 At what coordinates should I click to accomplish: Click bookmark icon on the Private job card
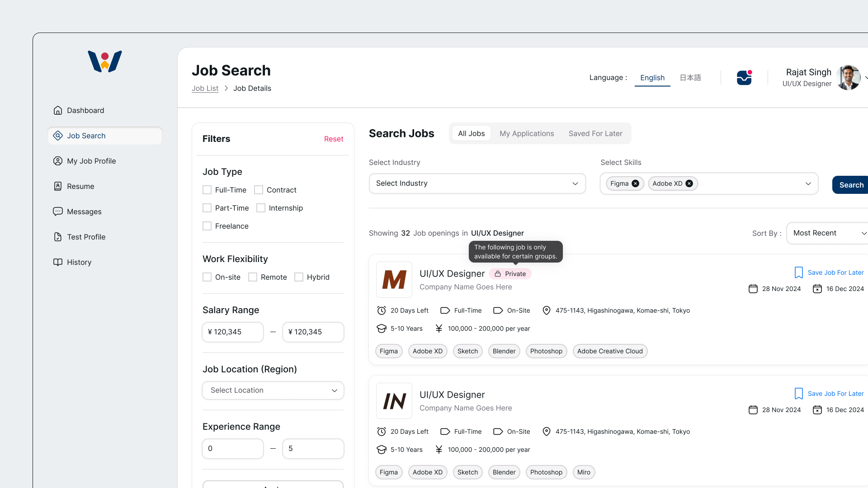coord(799,272)
